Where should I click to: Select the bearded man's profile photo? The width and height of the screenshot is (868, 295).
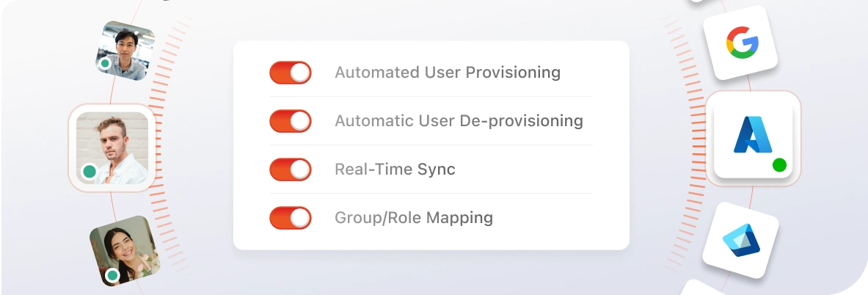(x=112, y=147)
